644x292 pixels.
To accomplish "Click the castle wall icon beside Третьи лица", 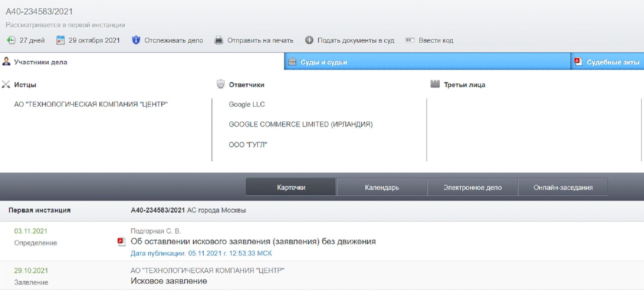I will click(x=435, y=84).
